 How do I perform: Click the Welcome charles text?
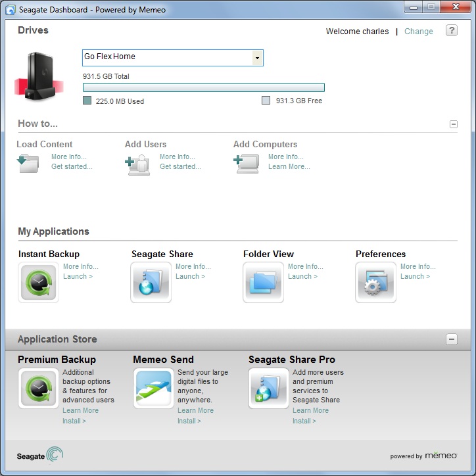tap(357, 32)
